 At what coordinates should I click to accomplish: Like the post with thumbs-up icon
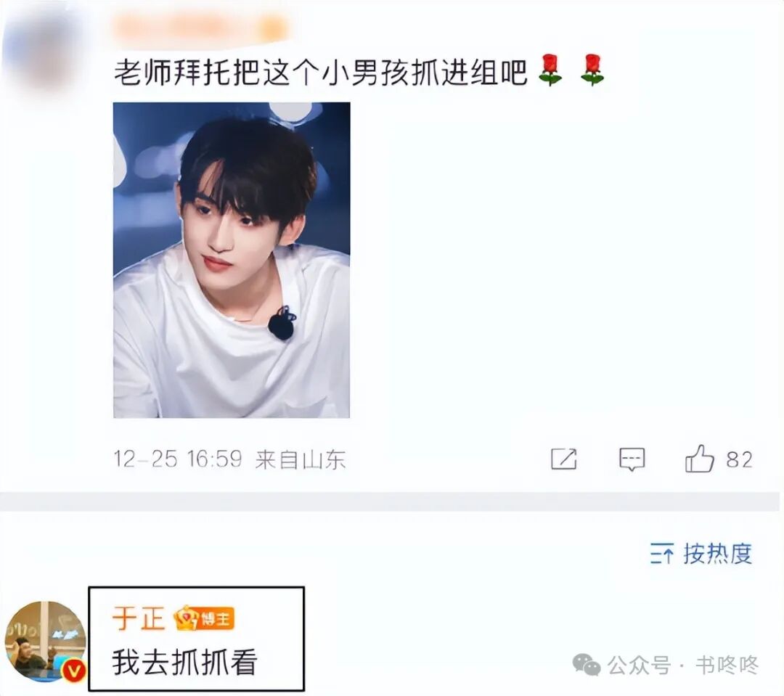(699, 459)
